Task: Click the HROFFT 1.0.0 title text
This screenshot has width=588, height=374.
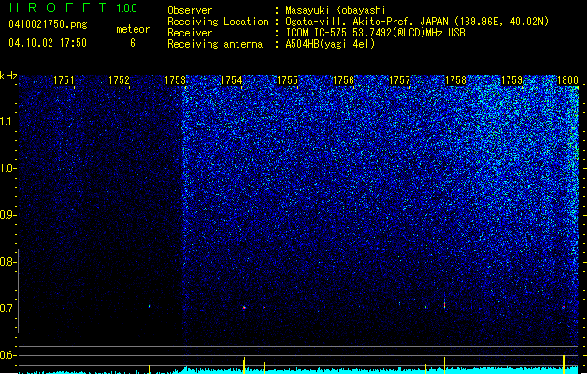Action: click(x=73, y=7)
